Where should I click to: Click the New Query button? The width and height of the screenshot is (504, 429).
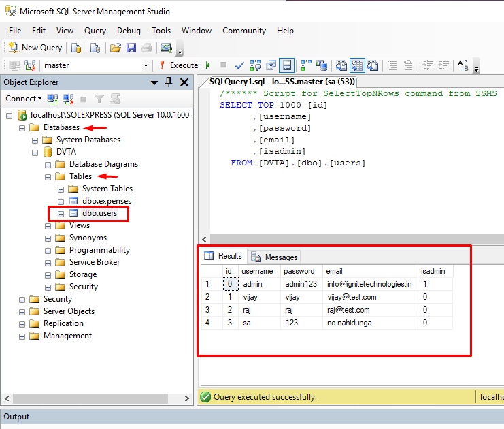pos(35,48)
